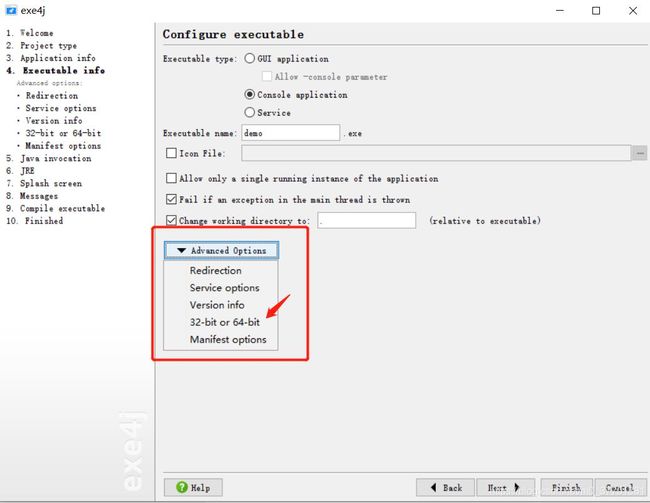Proceed with the Next button
The height and width of the screenshot is (503, 650).
click(505, 488)
